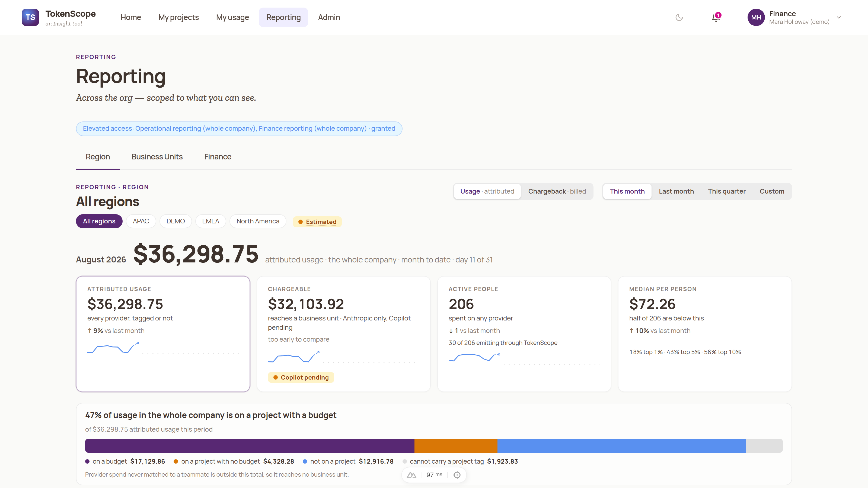Viewport: 868px width, 488px height.
Task: Click the mountain logo icon in debug bar
Action: click(x=411, y=475)
